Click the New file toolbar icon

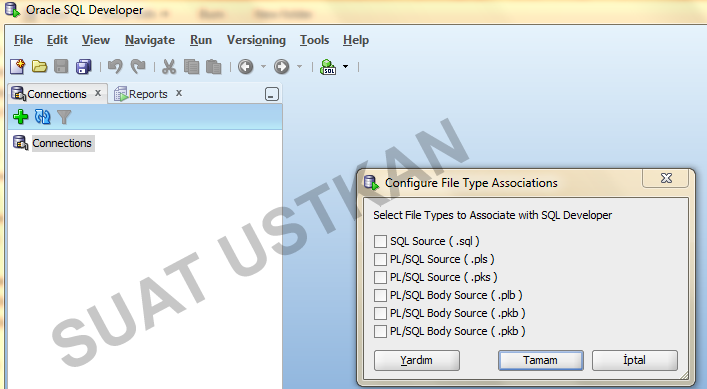[x=18, y=67]
